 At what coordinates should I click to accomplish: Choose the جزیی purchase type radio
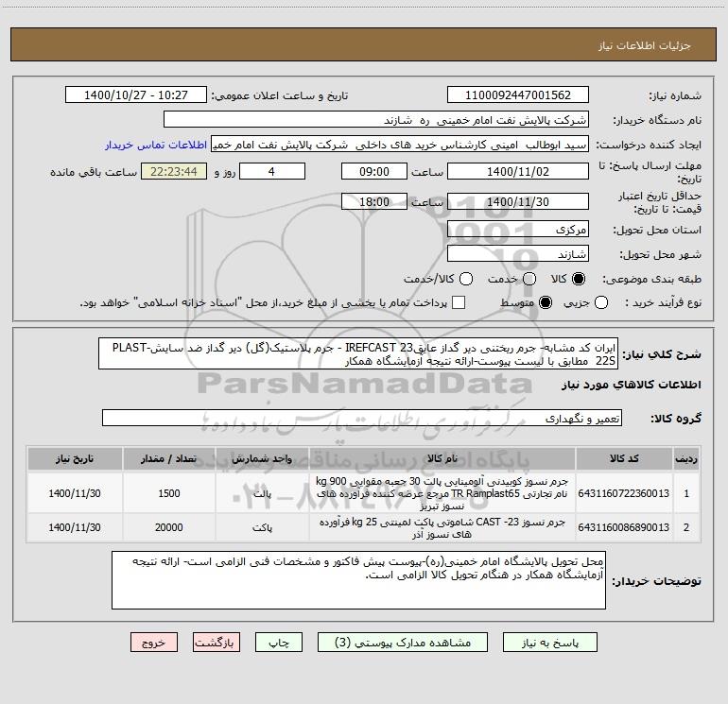[601, 302]
